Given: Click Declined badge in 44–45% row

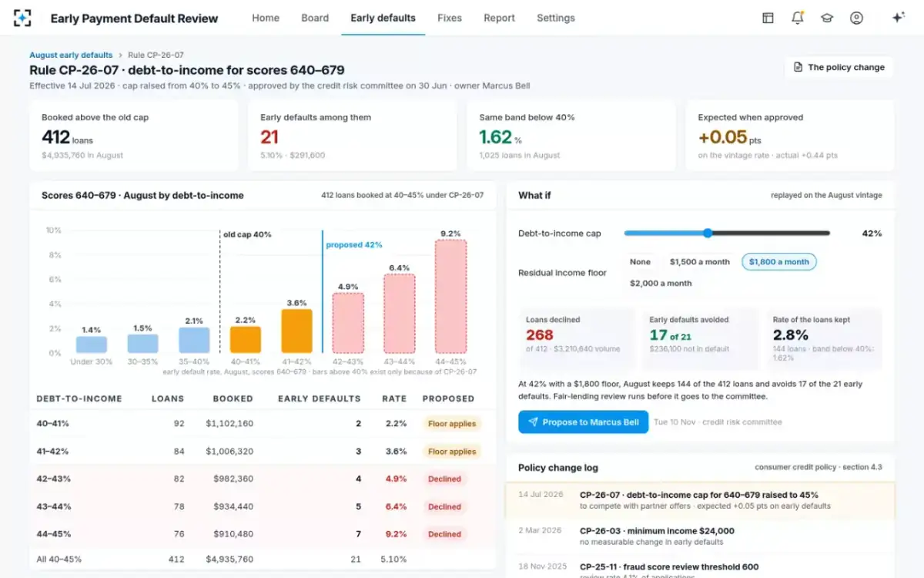Looking at the screenshot, I should click(x=444, y=534).
